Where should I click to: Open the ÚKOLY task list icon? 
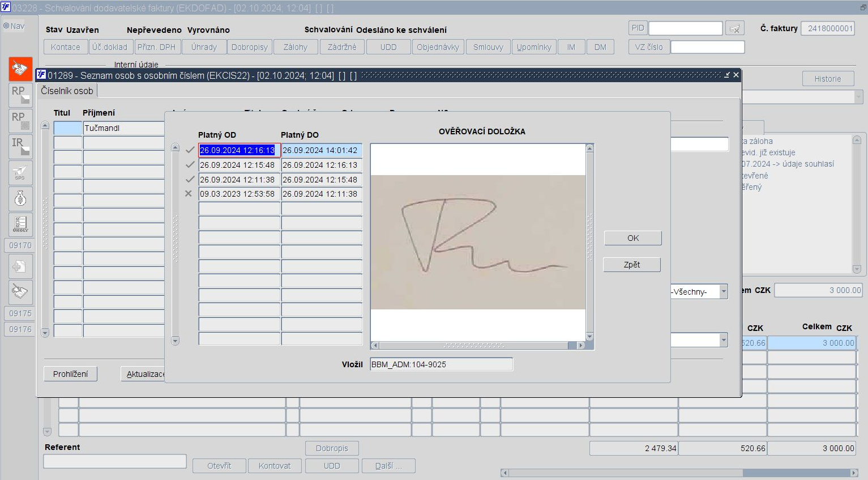pos(20,225)
